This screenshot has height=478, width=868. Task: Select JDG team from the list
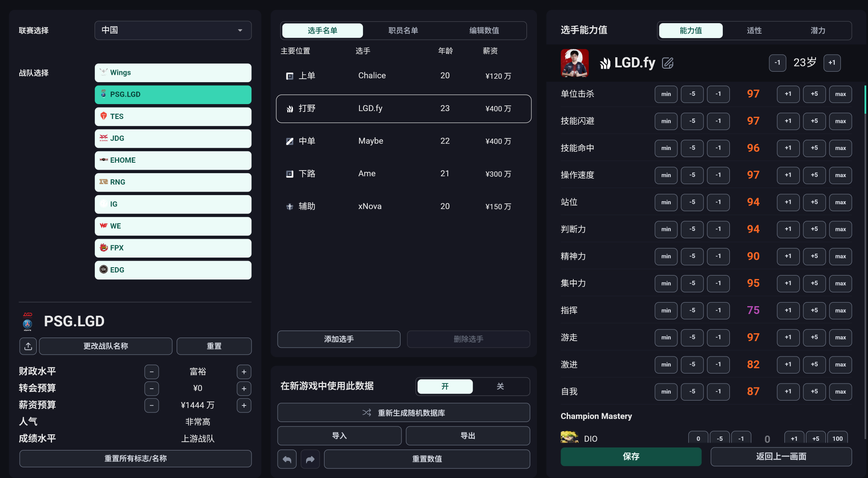point(173,138)
